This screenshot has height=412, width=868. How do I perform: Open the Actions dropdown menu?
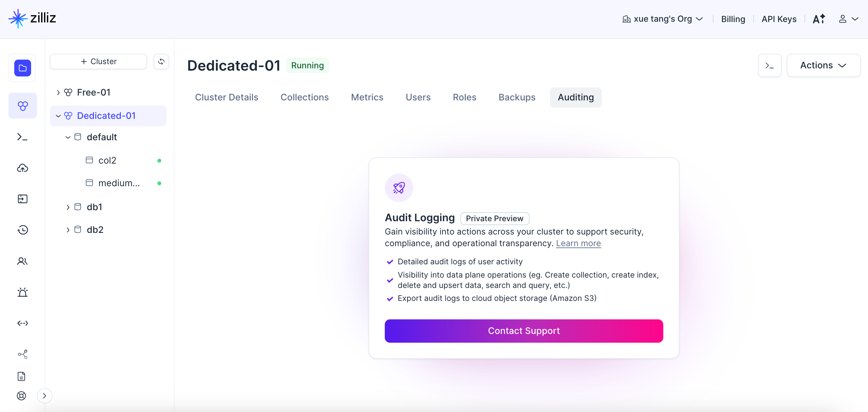(823, 65)
